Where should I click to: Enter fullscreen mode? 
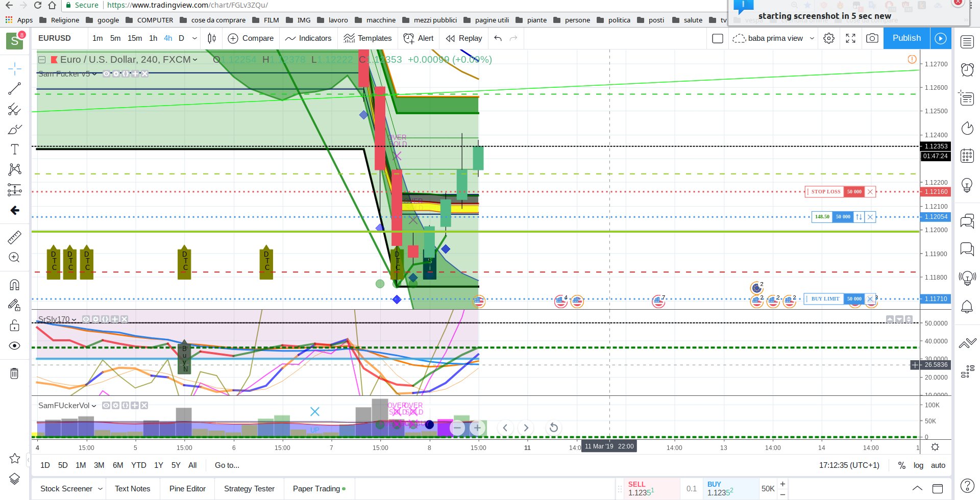point(851,38)
